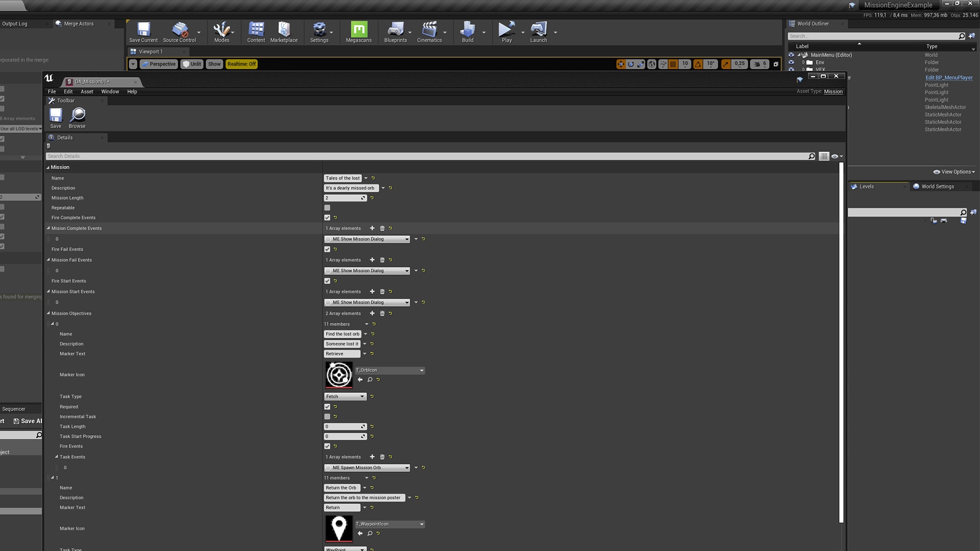Open the Cinematics creation tool

point(430,32)
